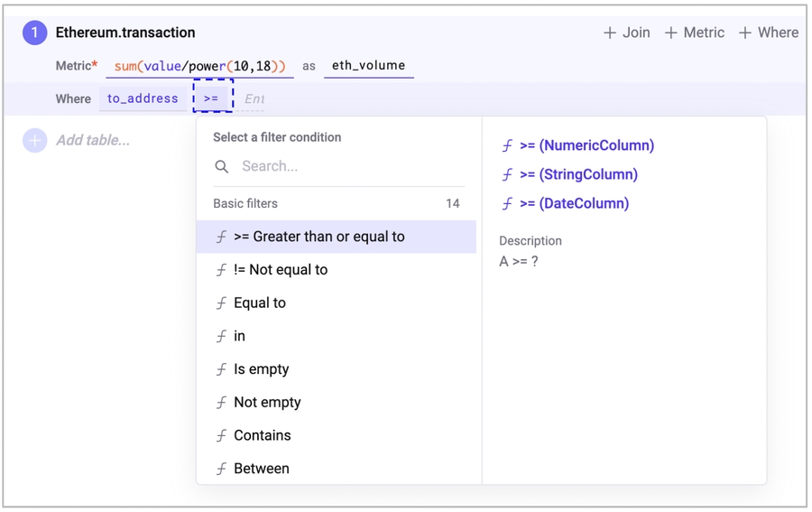Viewport: 812px width, 512px height.
Task: Choose the 'Not equal to' filter
Action: [281, 270]
